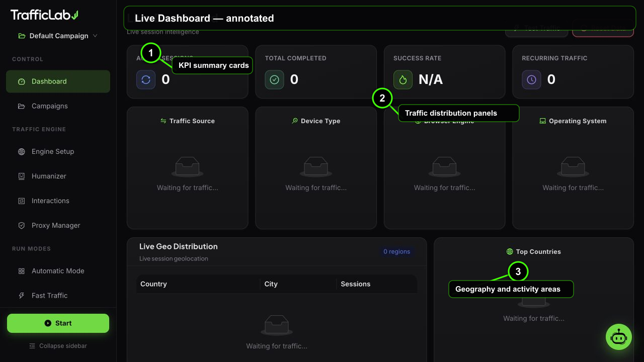Select Fast Traffic run mode

tap(58, 295)
